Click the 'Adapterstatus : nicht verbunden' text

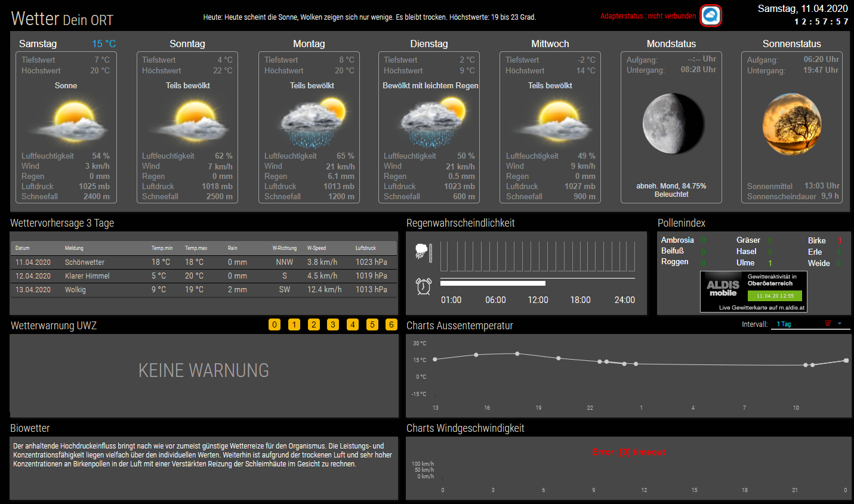648,16
